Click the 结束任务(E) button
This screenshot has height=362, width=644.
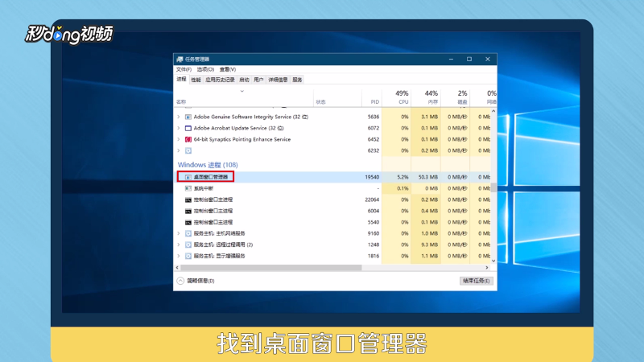pos(476,281)
